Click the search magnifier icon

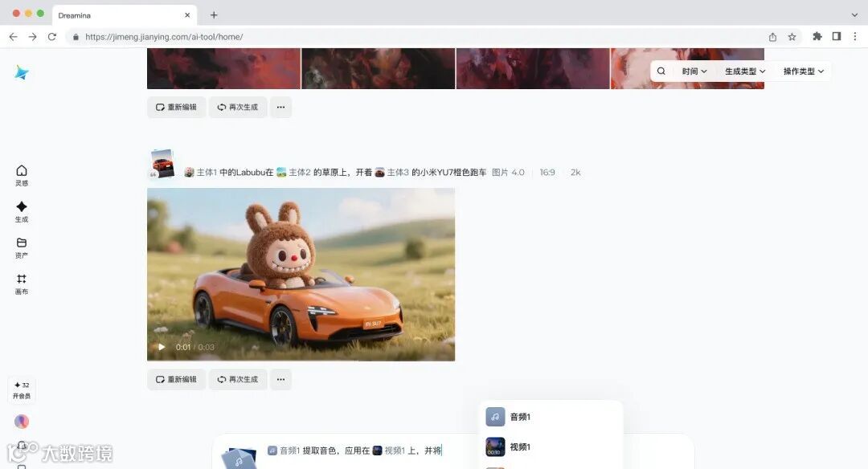[661, 71]
